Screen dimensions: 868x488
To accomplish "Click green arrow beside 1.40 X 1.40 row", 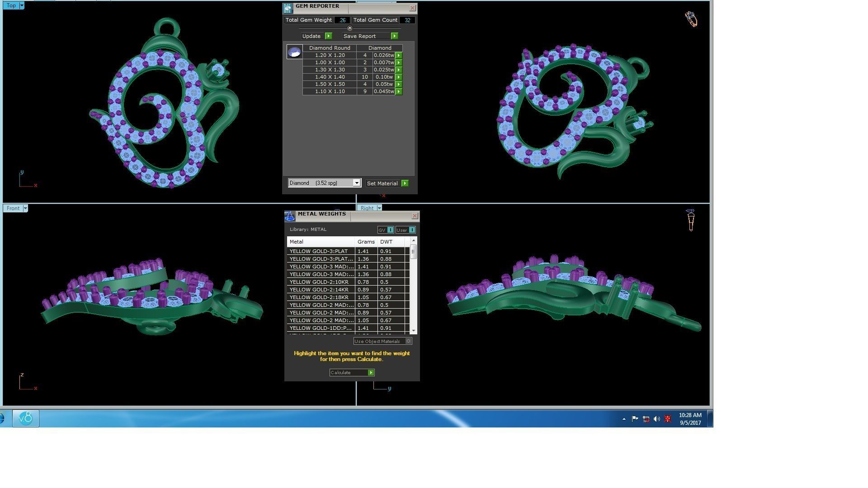I will [399, 77].
